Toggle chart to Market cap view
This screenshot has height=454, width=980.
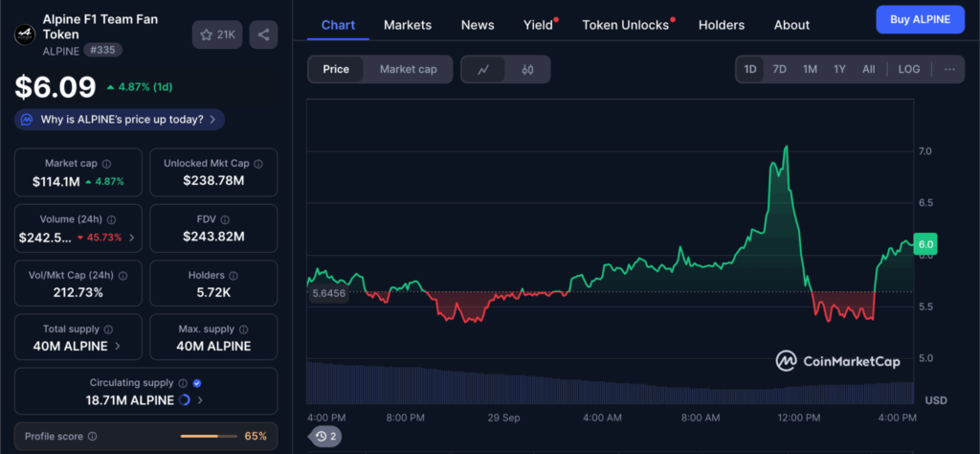click(x=408, y=69)
